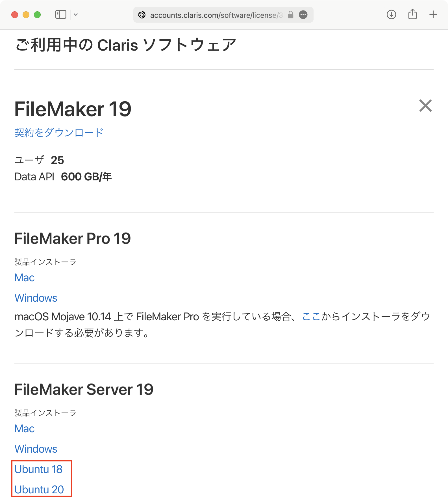This screenshot has height=501, width=448.
Task: Open the Downloads icon in the toolbar
Action: pyautogui.click(x=391, y=15)
